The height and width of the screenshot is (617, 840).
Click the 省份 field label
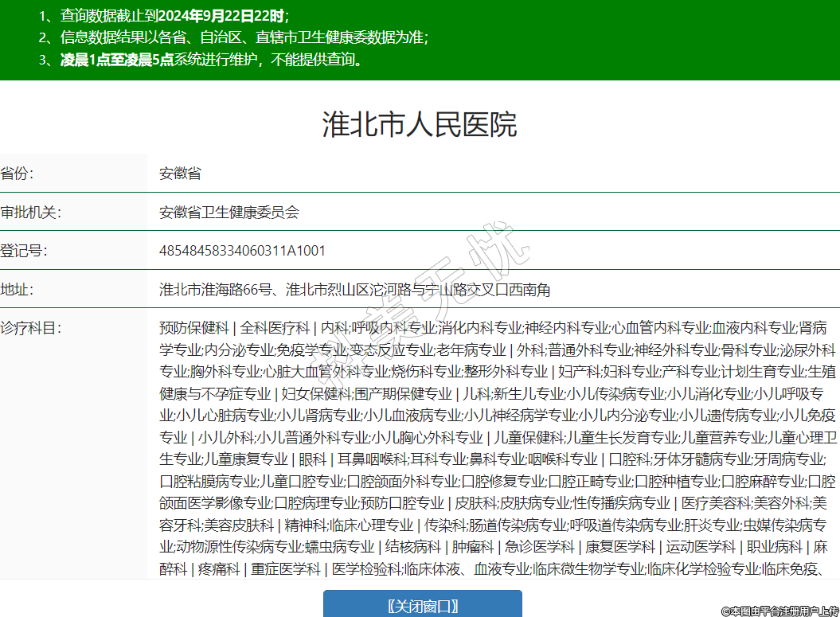(17, 174)
